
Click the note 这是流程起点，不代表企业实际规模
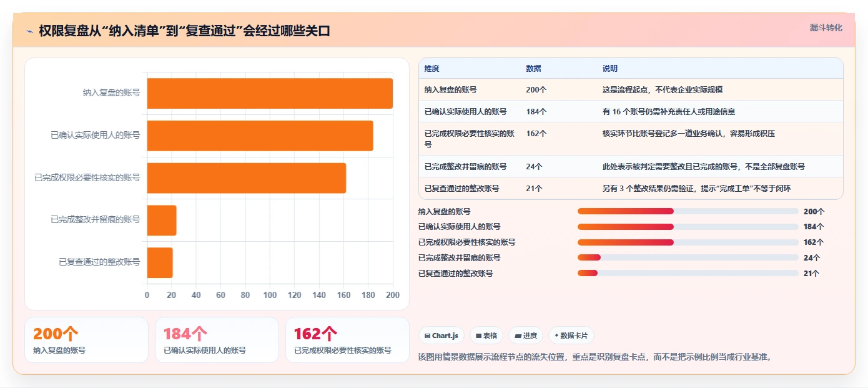coord(662,90)
